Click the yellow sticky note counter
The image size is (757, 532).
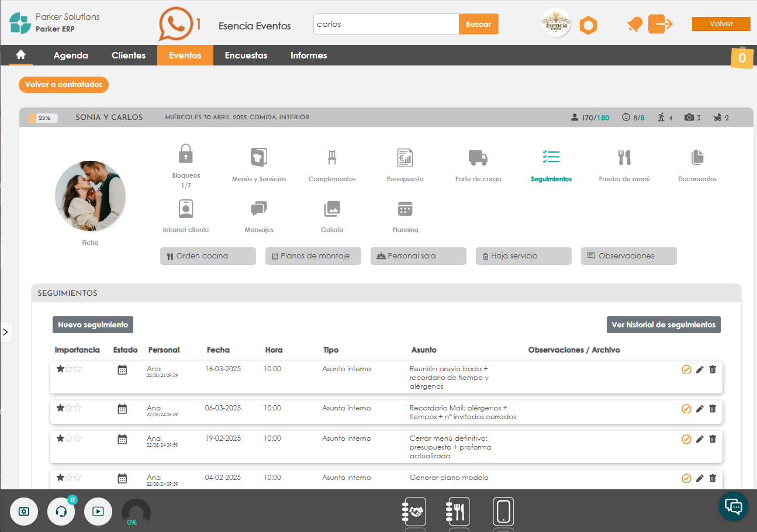click(742, 57)
